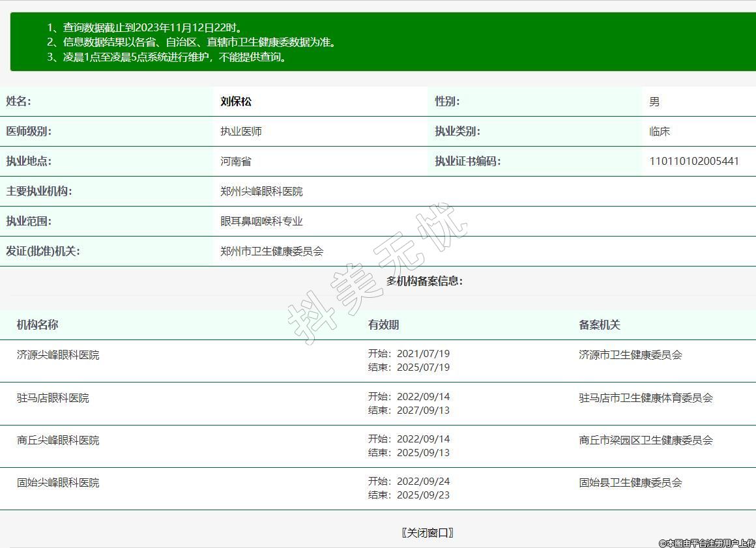This screenshot has width=756, height=548.
Task: Click the 机构名称 column header
Action: point(38,325)
